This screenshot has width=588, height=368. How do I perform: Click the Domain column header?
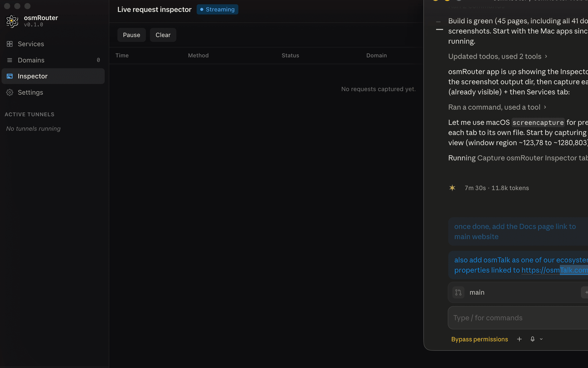point(376,55)
